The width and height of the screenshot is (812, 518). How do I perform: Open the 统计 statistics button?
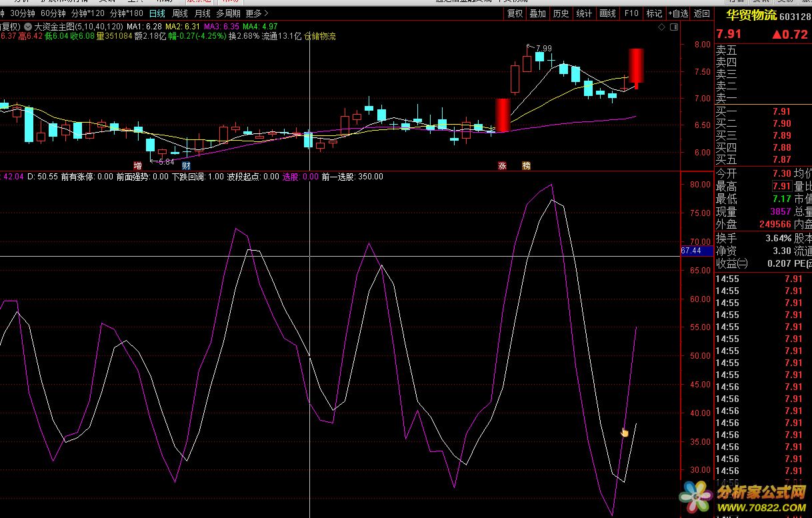(x=584, y=13)
